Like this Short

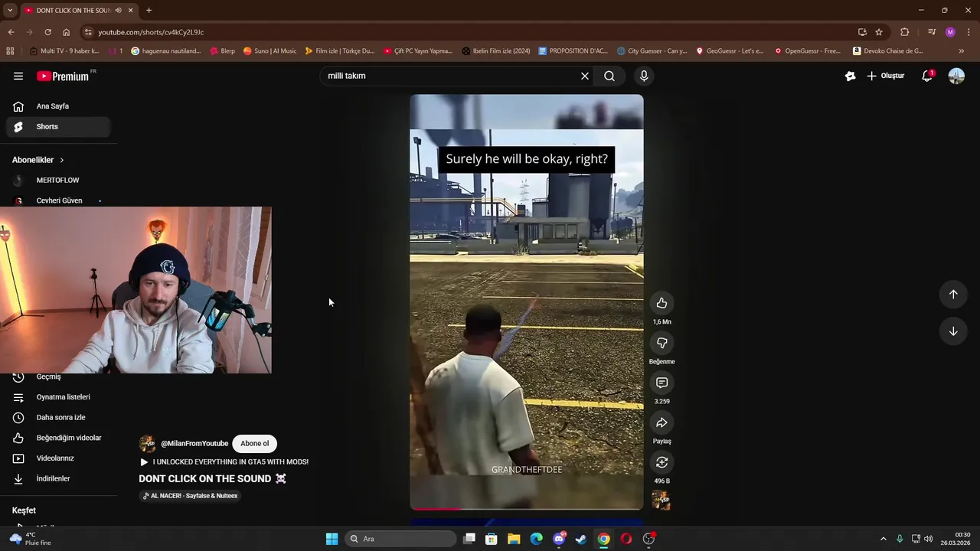[661, 303]
